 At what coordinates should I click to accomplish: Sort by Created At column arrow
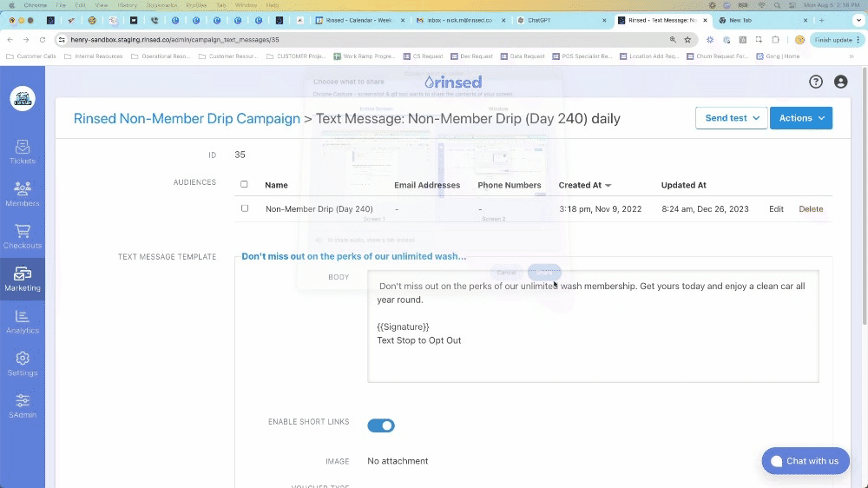[608, 186]
